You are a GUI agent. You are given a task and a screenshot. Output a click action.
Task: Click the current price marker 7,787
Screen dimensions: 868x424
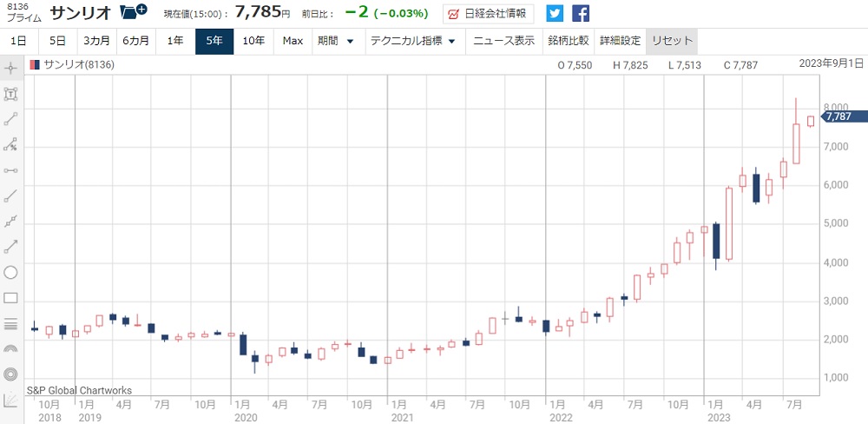(843, 116)
